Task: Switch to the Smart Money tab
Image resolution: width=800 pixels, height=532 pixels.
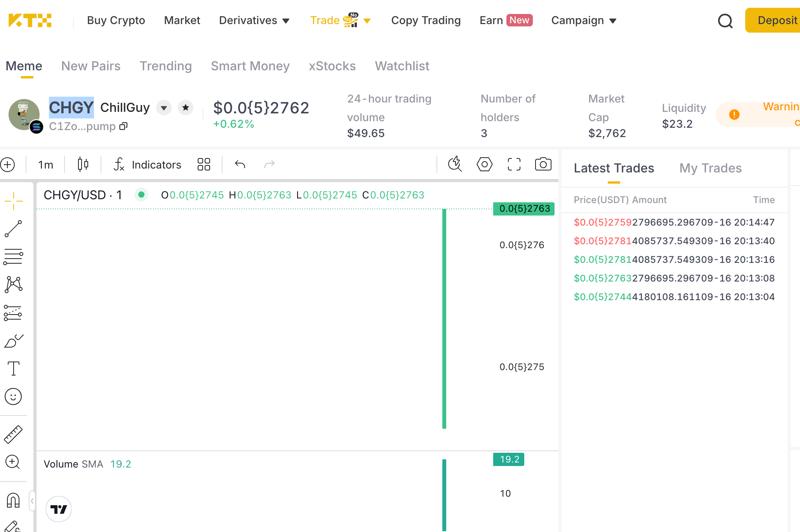Action: 250,66
